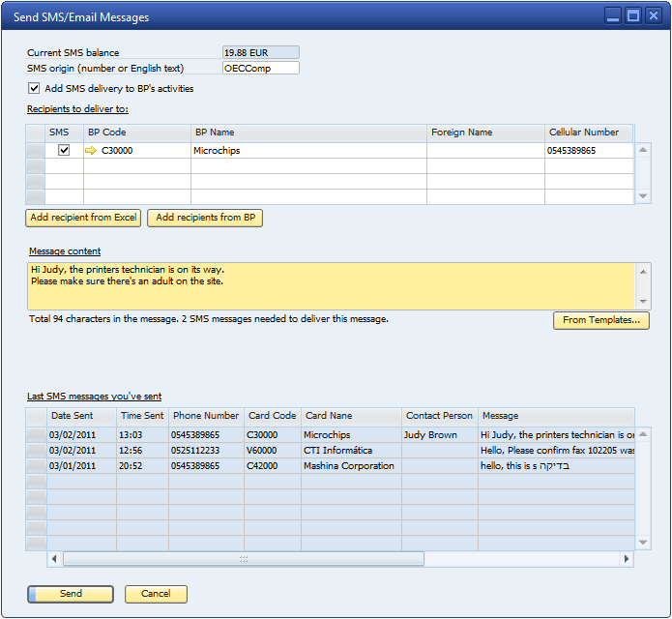Screen dimensions: 672x619
Task: Click the Contact Person column header
Action: [439, 416]
